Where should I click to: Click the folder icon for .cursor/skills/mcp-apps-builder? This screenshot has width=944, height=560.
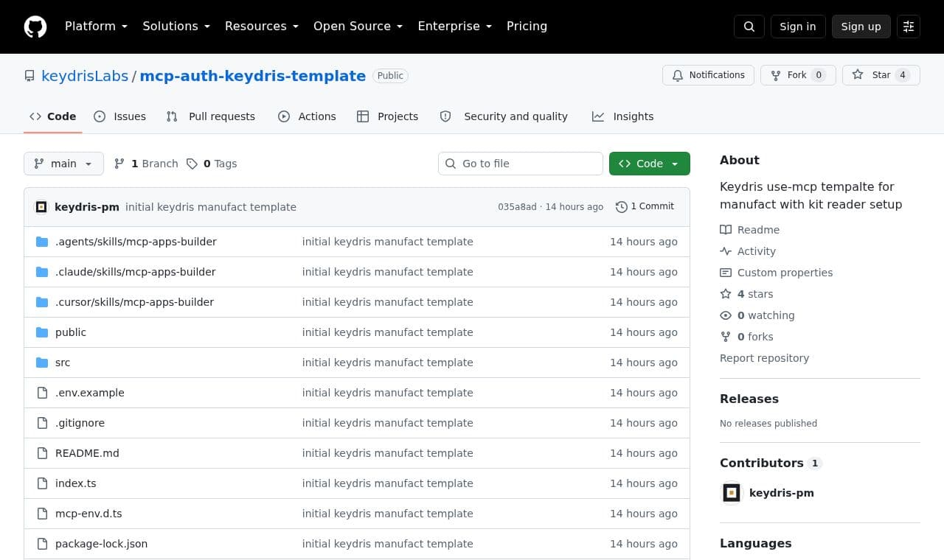coord(42,302)
